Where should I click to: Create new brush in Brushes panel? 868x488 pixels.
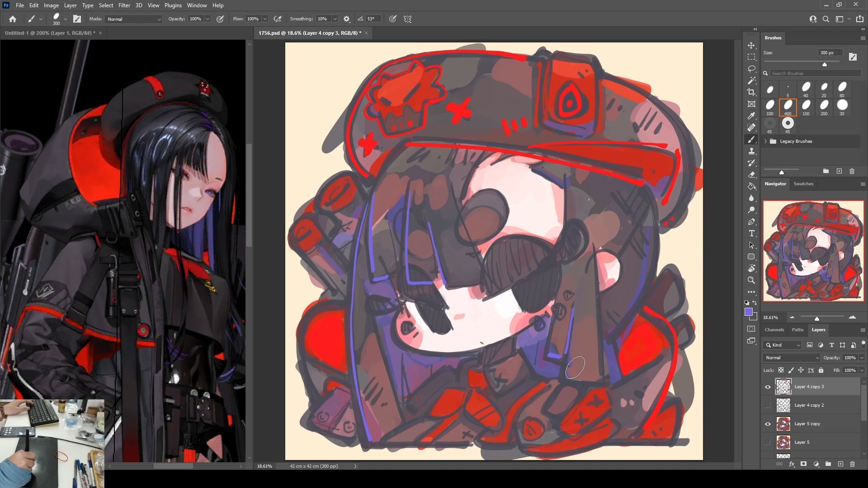pyautogui.click(x=839, y=171)
